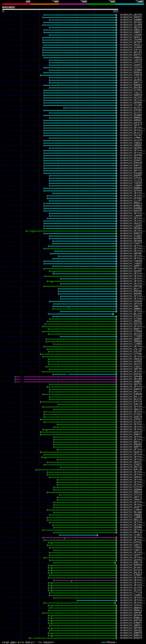The image size is (146, 644).
Task: Select the UniRef100_B9SR14 label
Action: coord(131,72)
